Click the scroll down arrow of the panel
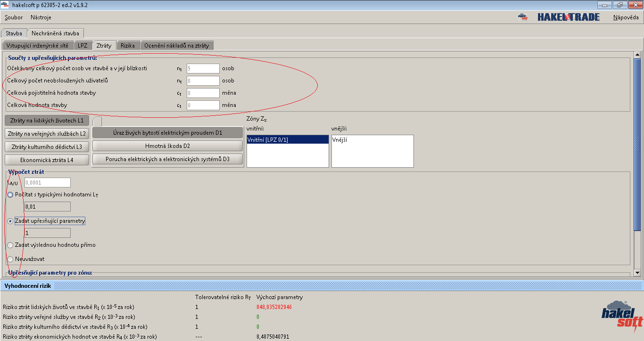 click(637, 272)
